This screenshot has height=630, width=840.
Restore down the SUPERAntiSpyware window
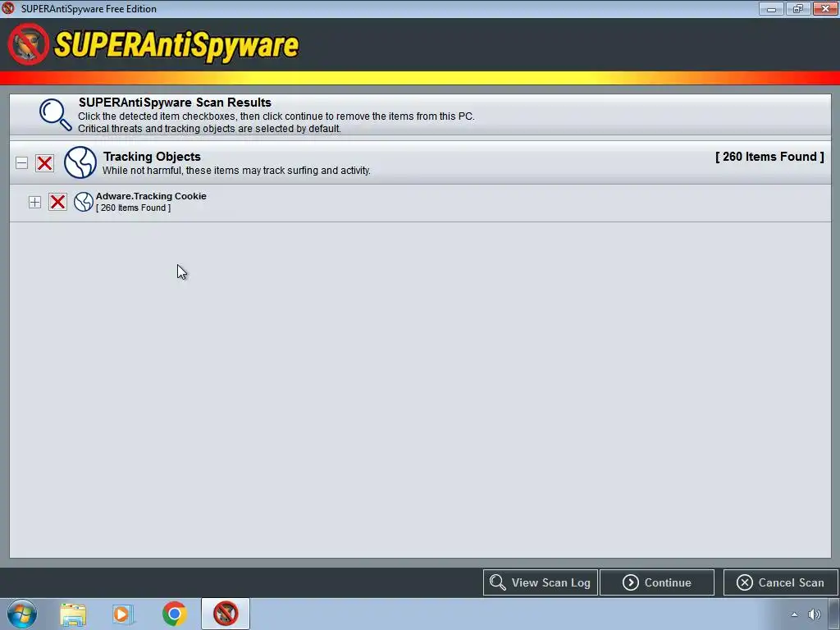click(x=798, y=8)
